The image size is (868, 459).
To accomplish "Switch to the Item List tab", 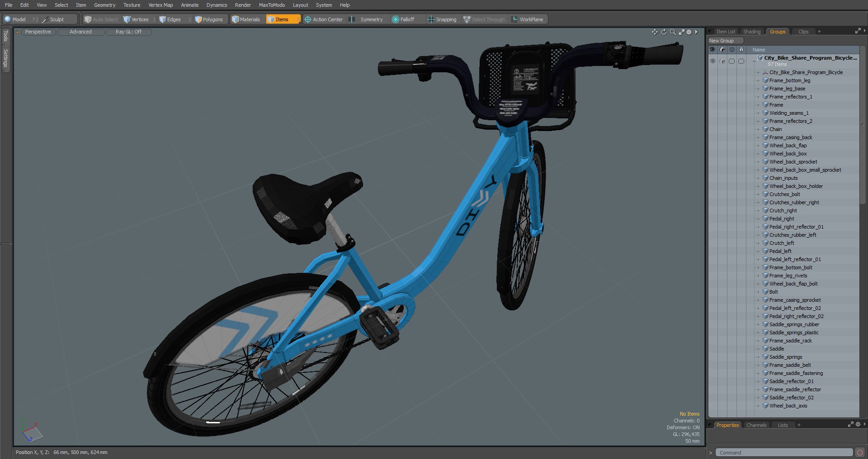I will point(726,32).
